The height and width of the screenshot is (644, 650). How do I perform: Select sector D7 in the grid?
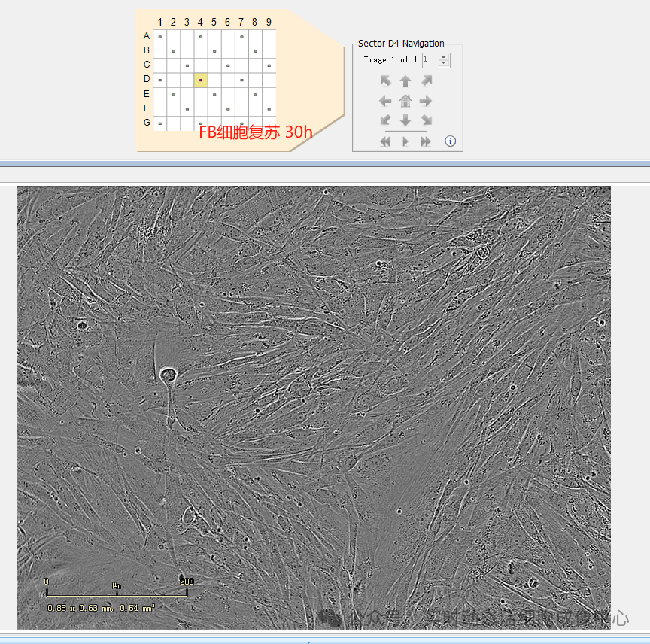(x=241, y=80)
